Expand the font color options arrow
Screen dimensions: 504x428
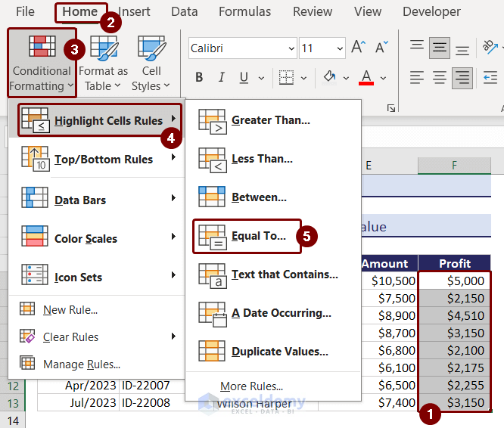click(x=383, y=78)
